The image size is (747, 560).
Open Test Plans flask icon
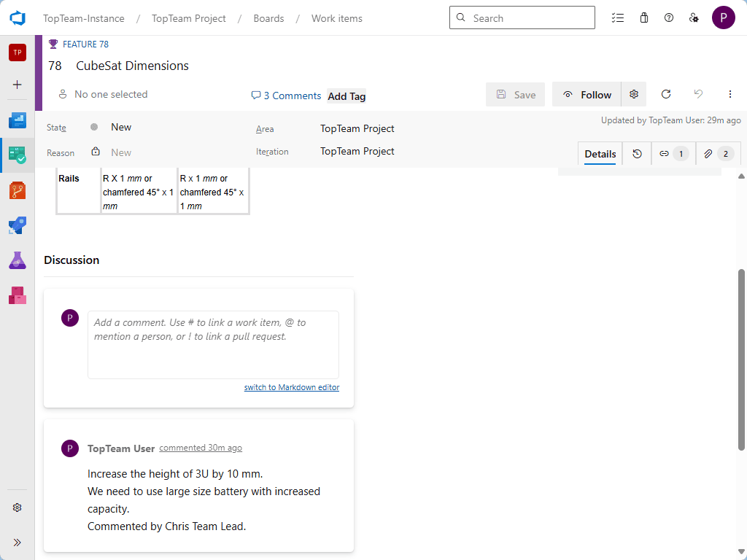pyautogui.click(x=18, y=260)
